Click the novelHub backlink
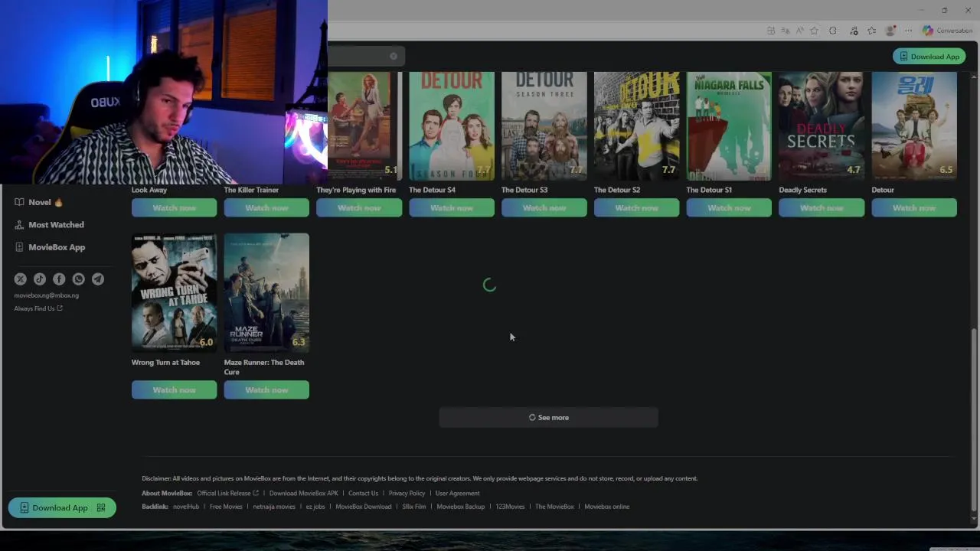This screenshot has width=980, height=551. pyautogui.click(x=186, y=507)
